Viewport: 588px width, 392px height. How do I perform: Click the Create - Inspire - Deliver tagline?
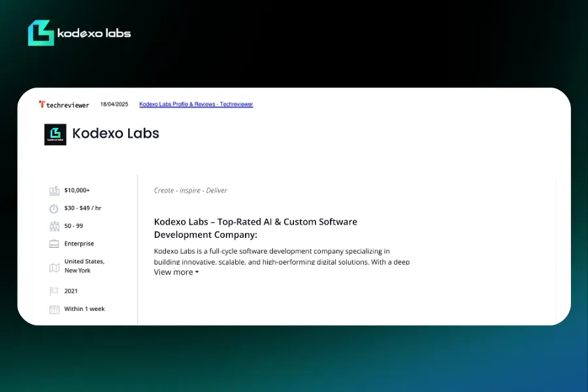(x=191, y=191)
